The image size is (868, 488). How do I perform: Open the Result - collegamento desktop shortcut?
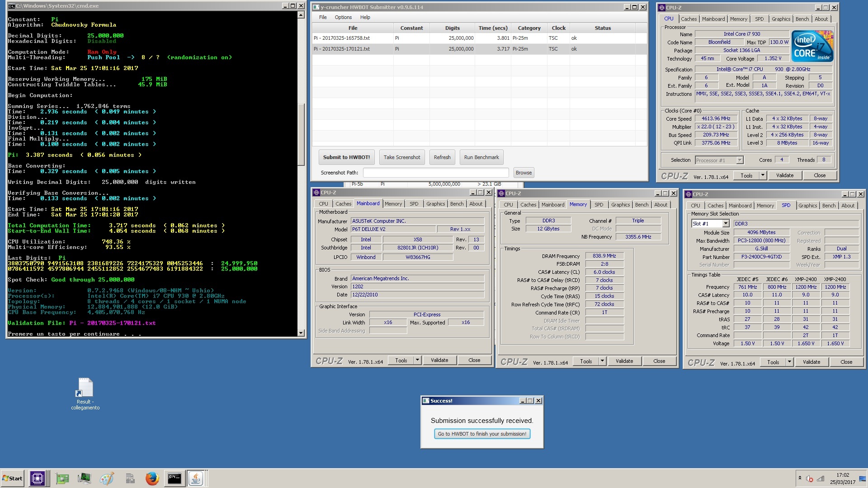click(x=85, y=394)
